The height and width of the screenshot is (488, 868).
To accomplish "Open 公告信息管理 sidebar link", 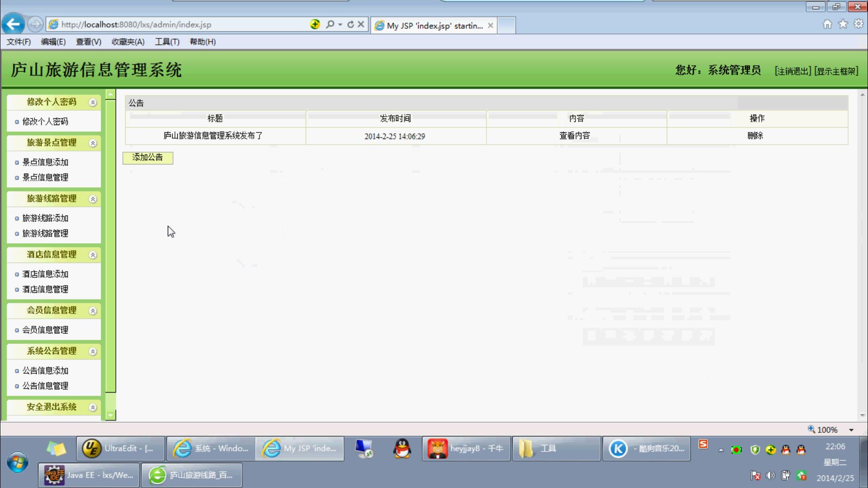I will click(45, 386).
